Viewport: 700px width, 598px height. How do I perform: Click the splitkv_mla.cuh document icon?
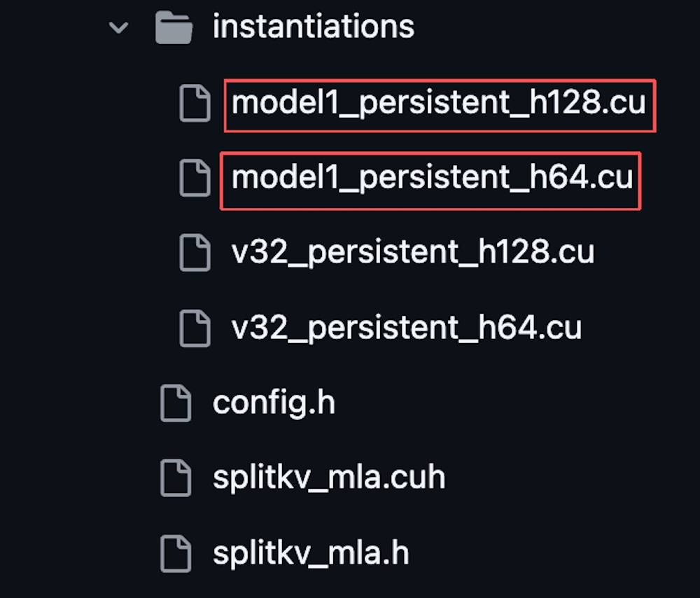click(175, 478)
